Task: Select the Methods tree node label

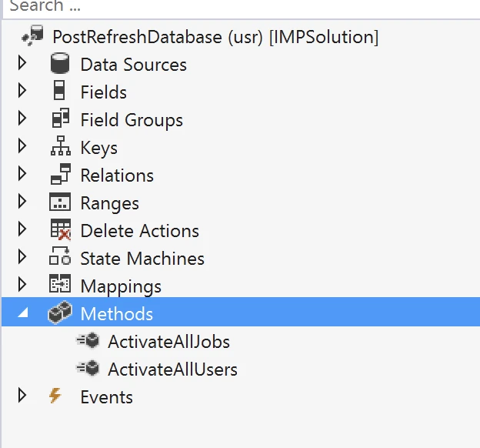Action: point(116,314)
